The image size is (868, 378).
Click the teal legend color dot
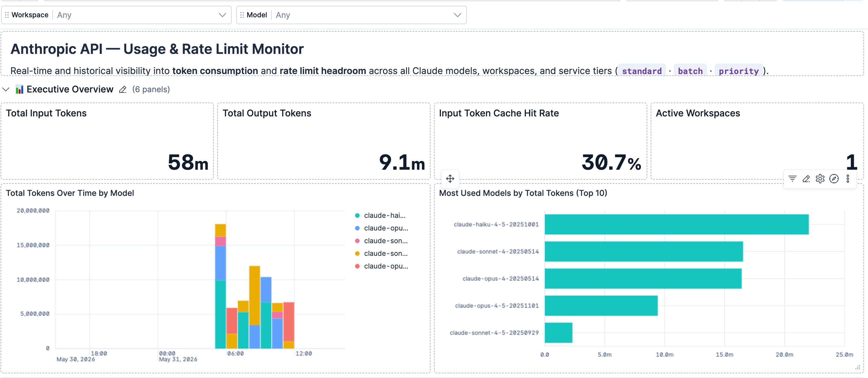[358, 215]
